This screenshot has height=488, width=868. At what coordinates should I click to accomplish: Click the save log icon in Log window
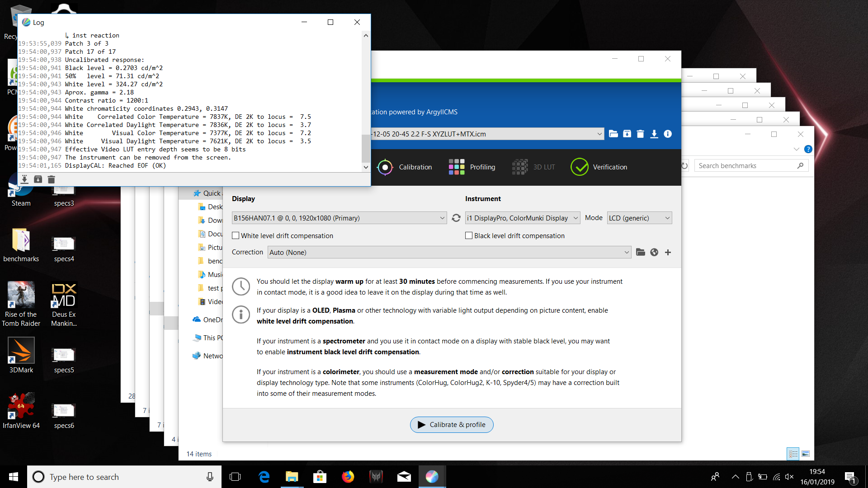click(x=24, y=179)
